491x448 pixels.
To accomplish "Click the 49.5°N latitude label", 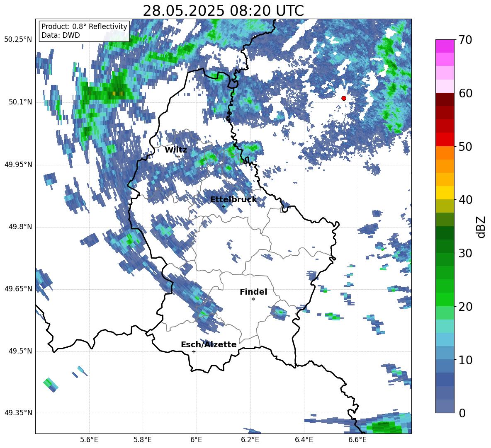I will coord(21,351).
